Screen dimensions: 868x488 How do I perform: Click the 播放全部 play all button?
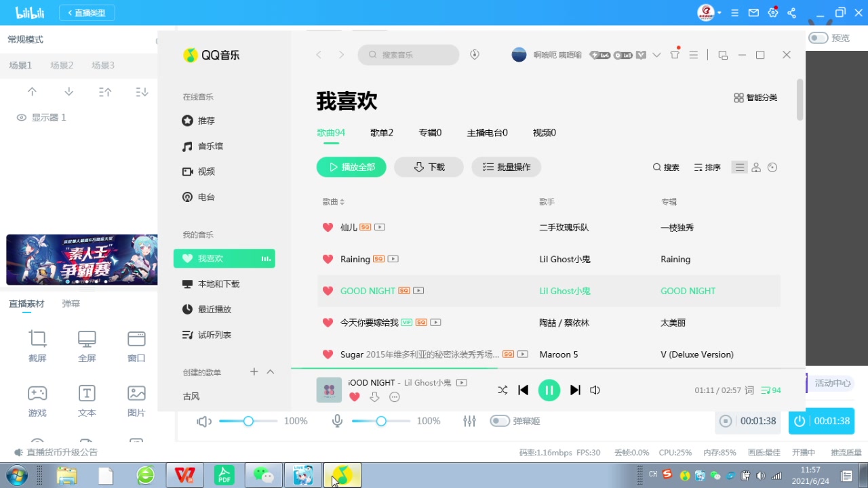point(351,167)
